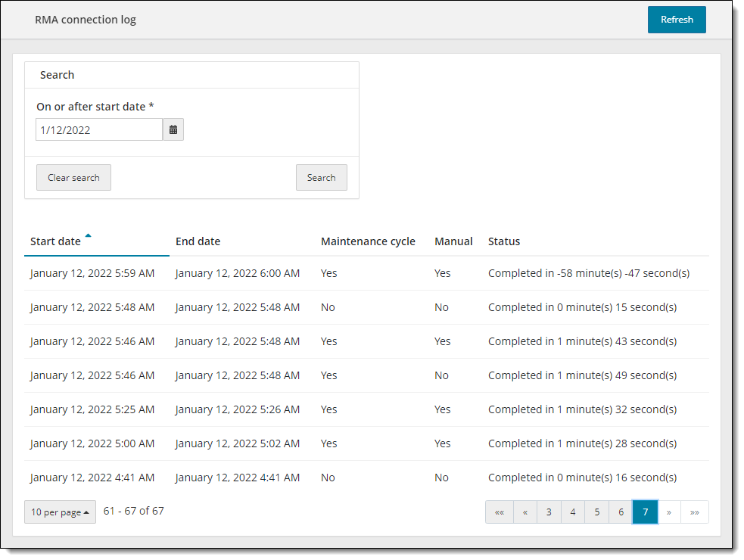Sort the table by Manual column
Viewport: 744px width, 560px height.
click(453, 241)
